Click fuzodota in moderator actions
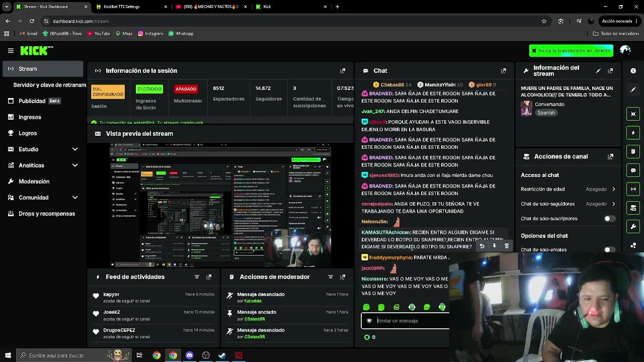The image size is (644, 362). coord(253,301)
